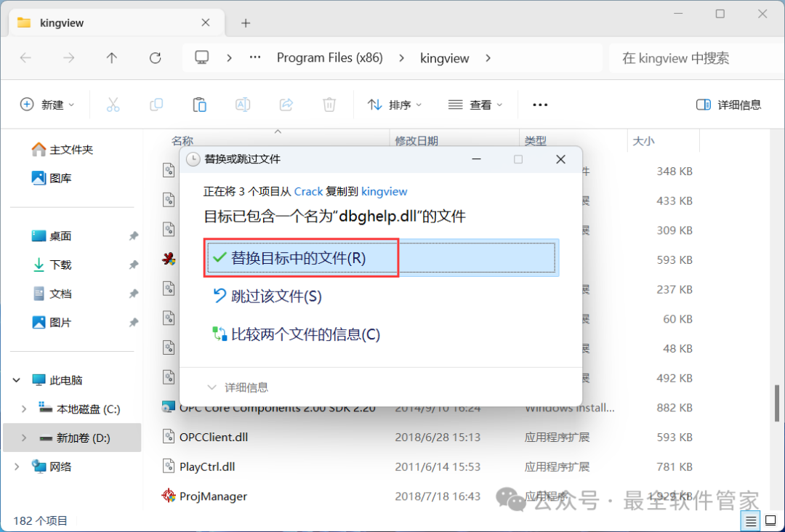Image resolution: width=785 pixels, height=532 pixels.
Task: Collapse the 此电脑 tree node
Action: [17, 380]
